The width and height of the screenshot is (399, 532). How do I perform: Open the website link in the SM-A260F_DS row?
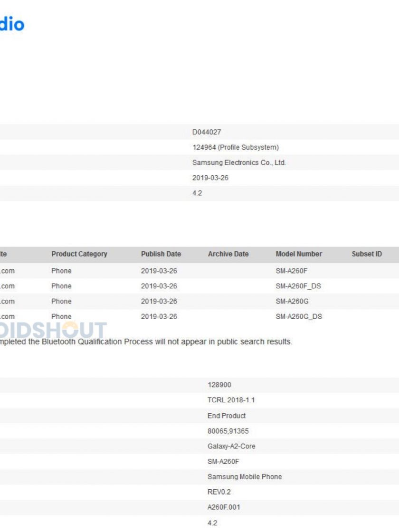pyautogui.click(x=7, y=286)
